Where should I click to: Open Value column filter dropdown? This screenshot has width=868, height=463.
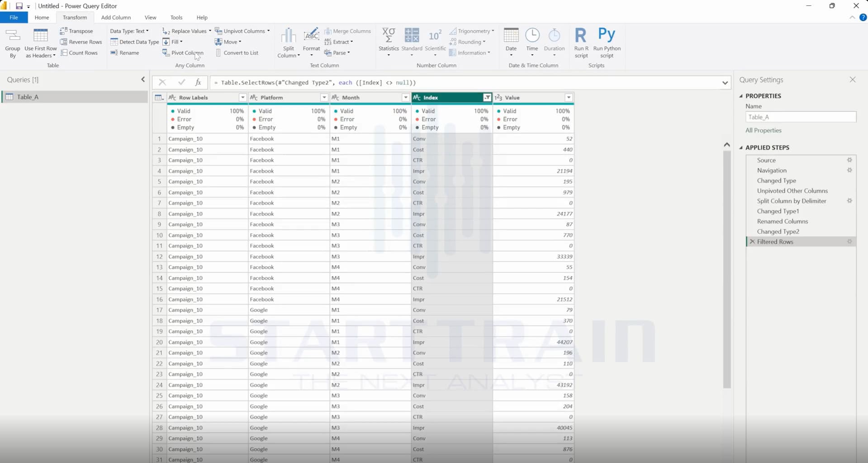tap(569, 98)
